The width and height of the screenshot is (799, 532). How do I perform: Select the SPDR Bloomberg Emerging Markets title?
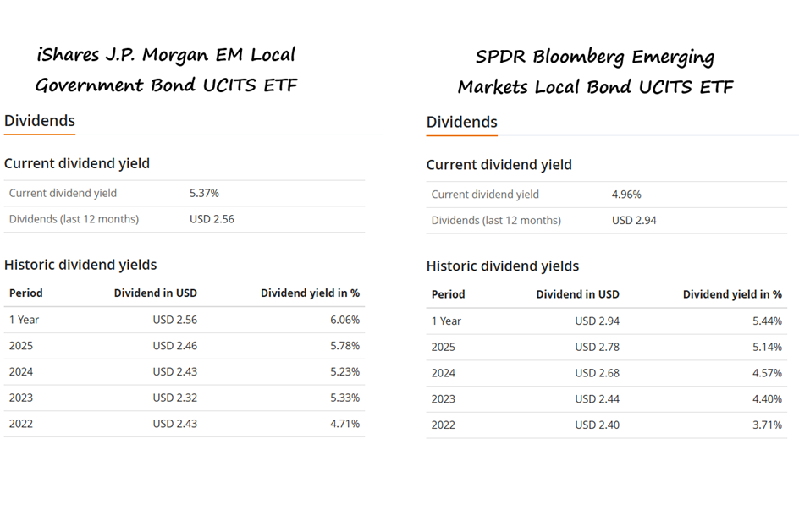(595, 71)
